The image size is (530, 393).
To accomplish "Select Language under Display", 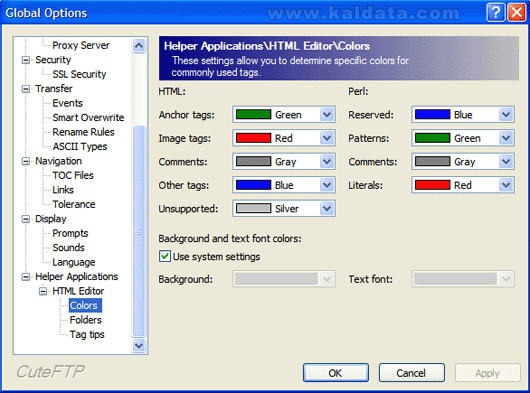I will [x=74, y=262].
